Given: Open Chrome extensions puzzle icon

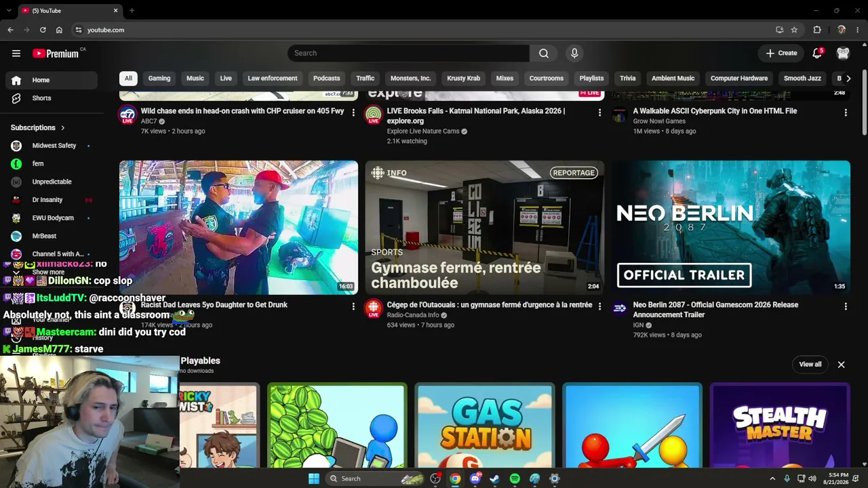Looking at the screenshot, I should 817,30.
